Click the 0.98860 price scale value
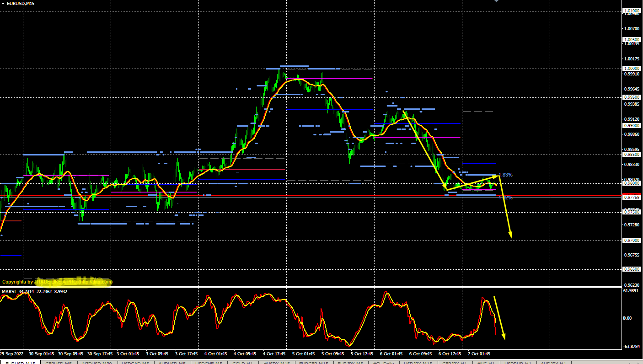The image size is (643, 364). [632, 134]
